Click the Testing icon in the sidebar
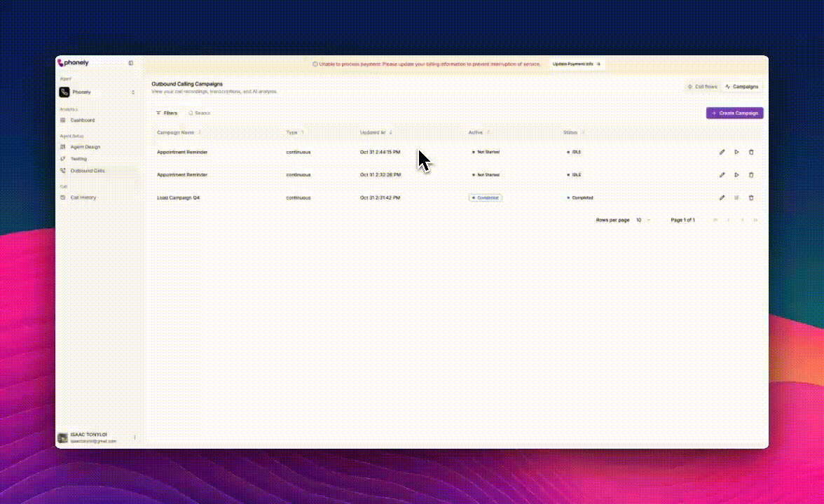Screen dimensions: 824x504 tap(63, 158)
